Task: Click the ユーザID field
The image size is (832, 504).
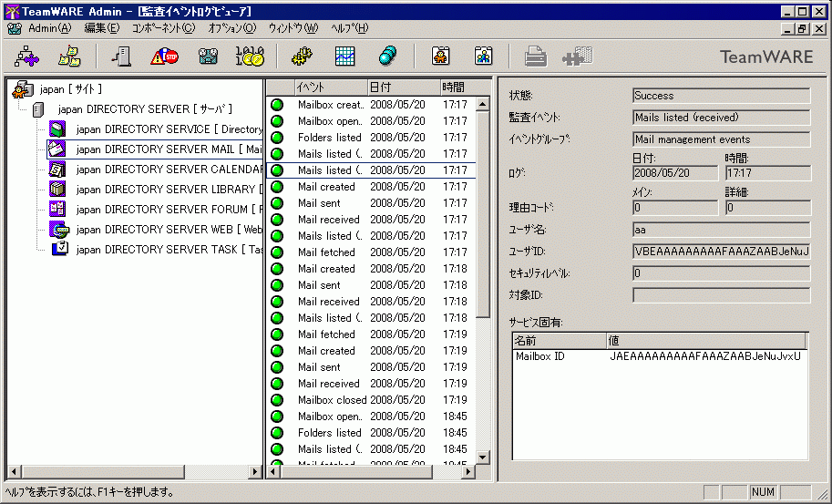Action: (721, 252)
